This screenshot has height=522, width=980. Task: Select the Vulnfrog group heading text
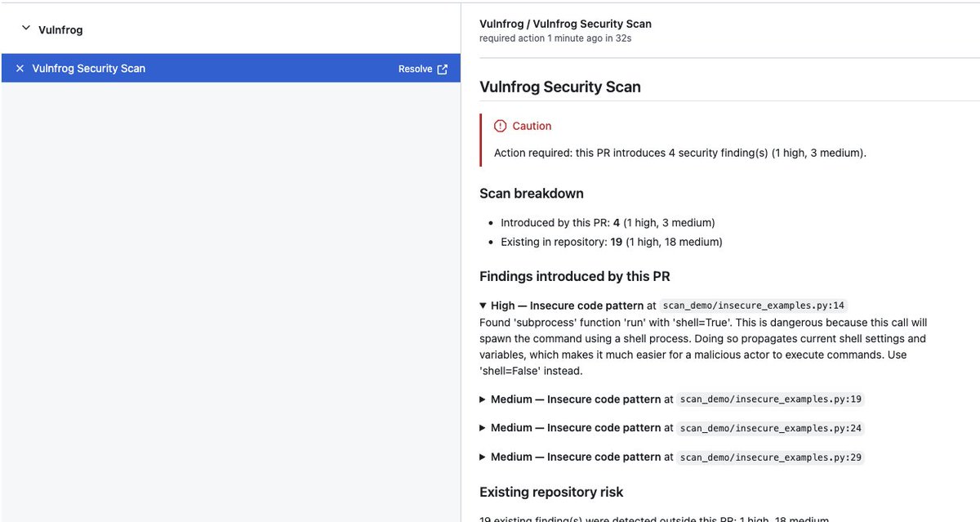click(60, 30)
